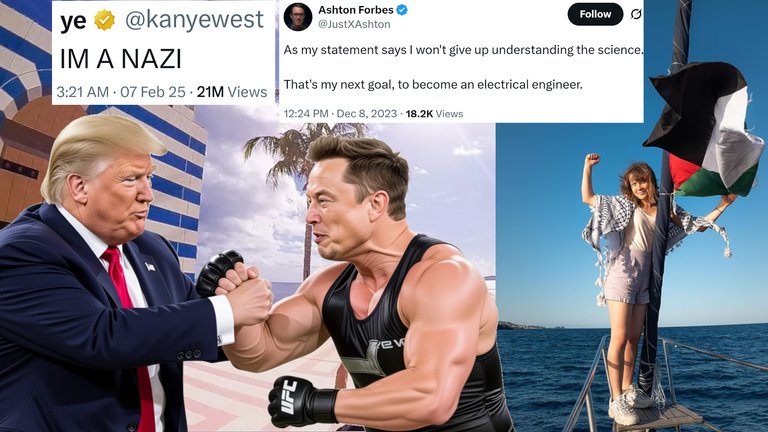Viewport: 768px width, 432px height.
Task: Click the lapel flag pin on the navy suit
Action: (x=150, y=266)
